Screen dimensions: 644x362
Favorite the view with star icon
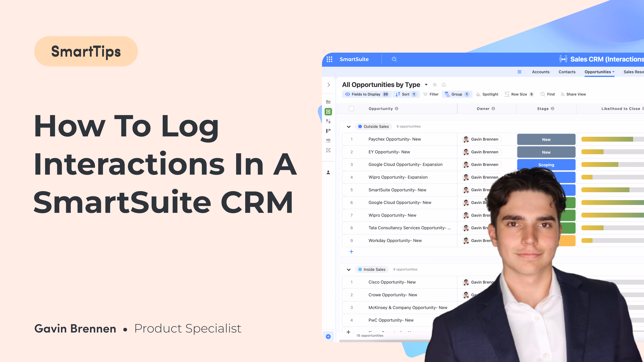(435, 85)
